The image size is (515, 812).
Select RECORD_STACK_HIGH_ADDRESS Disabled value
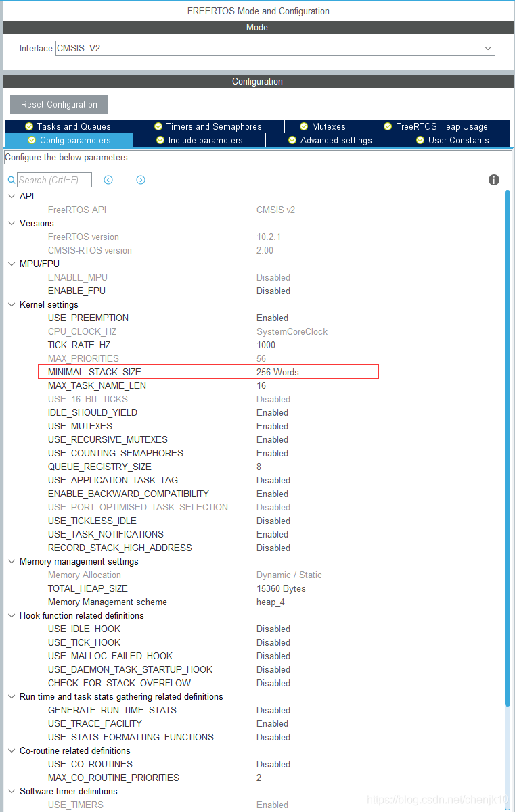[273, 548]
